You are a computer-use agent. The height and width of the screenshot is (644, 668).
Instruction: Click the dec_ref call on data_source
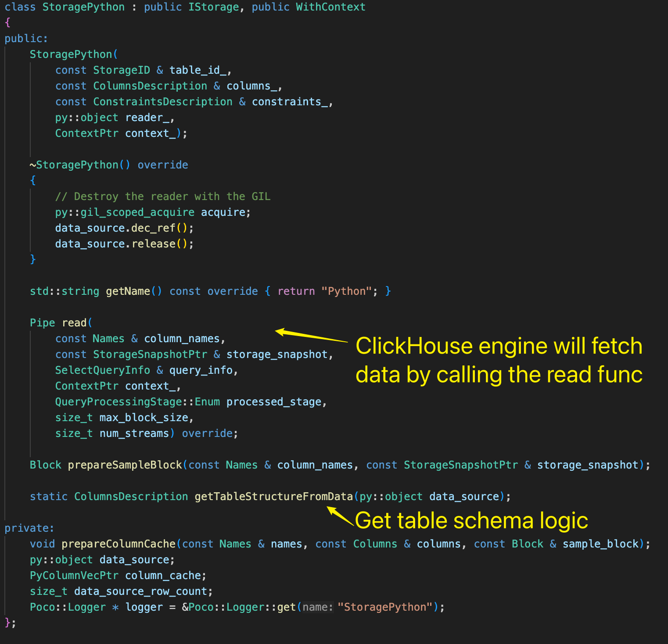tap(153, 228)
